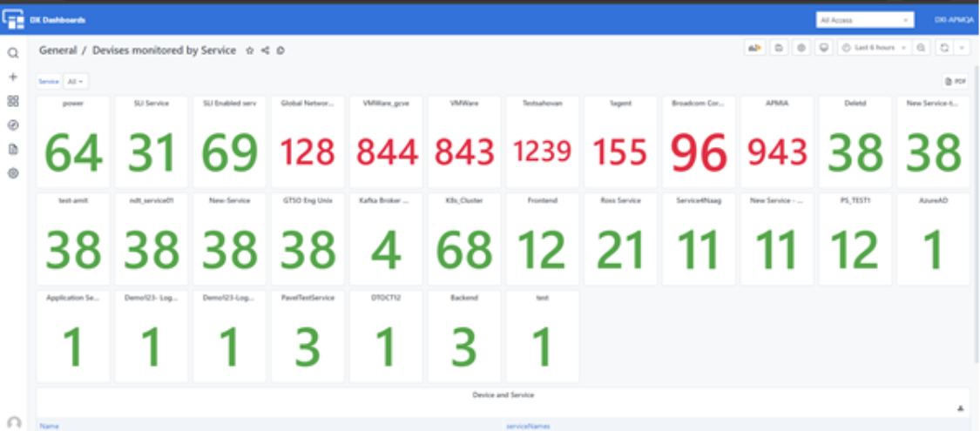Click the Backend panel title
Viewport: 980px width, 431px height.
click(464, 298)
